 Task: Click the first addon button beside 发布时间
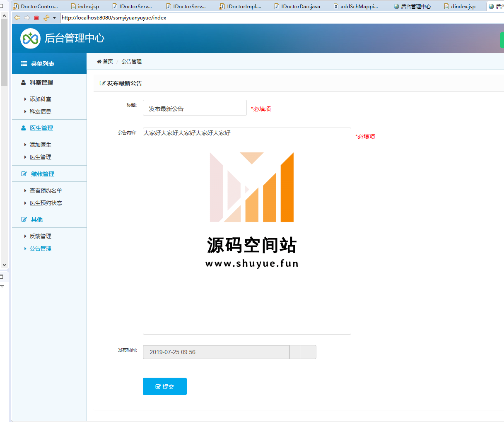294,352
